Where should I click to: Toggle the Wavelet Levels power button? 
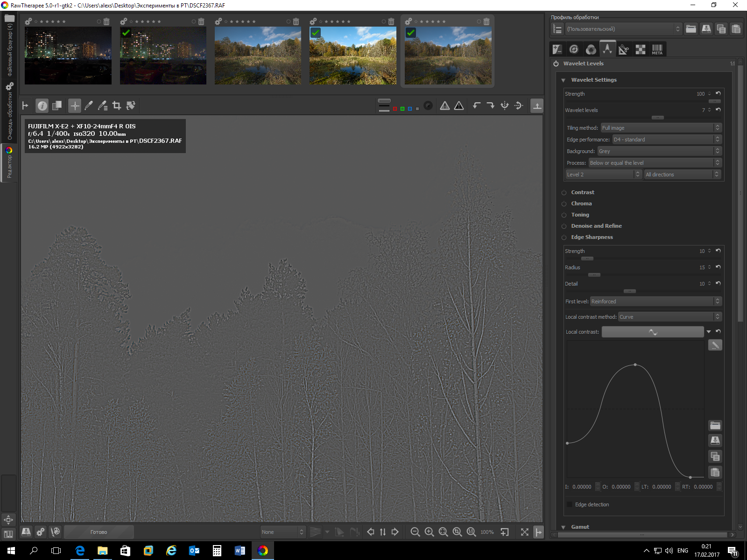pyautogui.click(x=556, y=63)
